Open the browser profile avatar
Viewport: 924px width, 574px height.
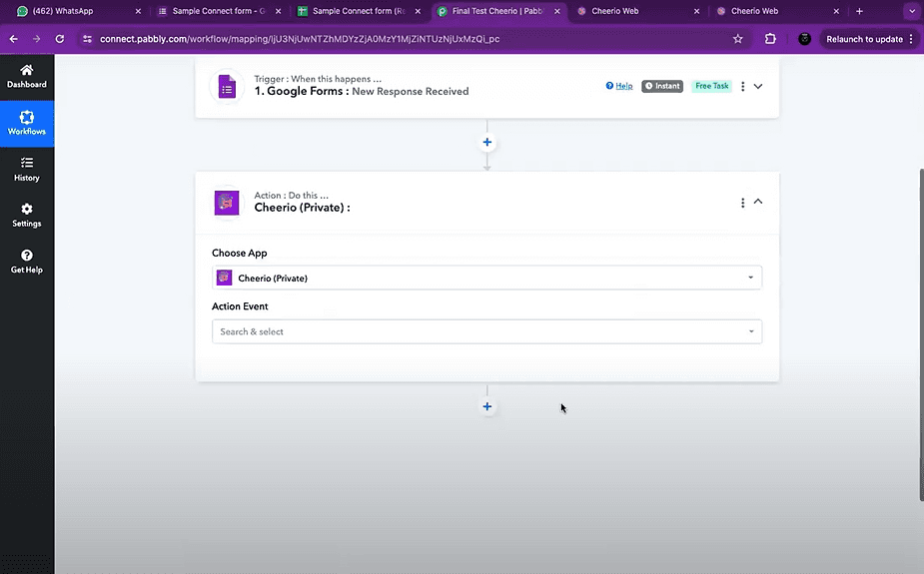(x=804, y=39)
